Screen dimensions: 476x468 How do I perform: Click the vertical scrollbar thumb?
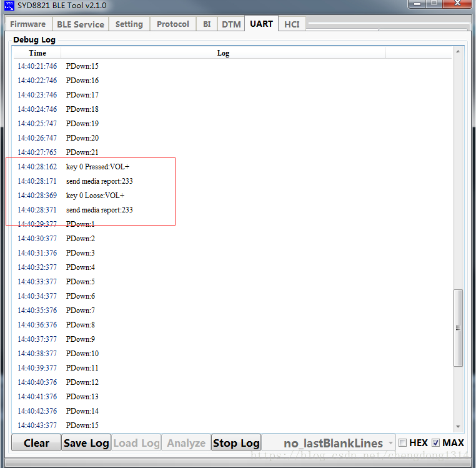(458, 327)
